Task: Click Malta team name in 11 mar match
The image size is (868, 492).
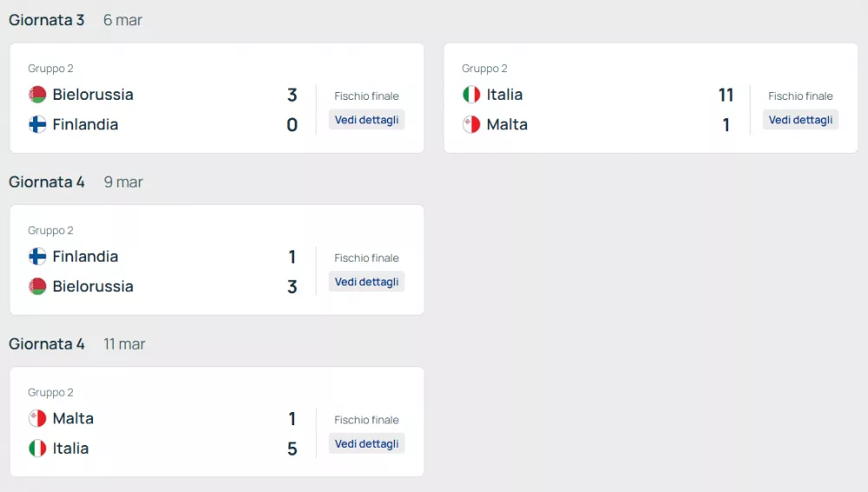Action: [x=73, y=419]
